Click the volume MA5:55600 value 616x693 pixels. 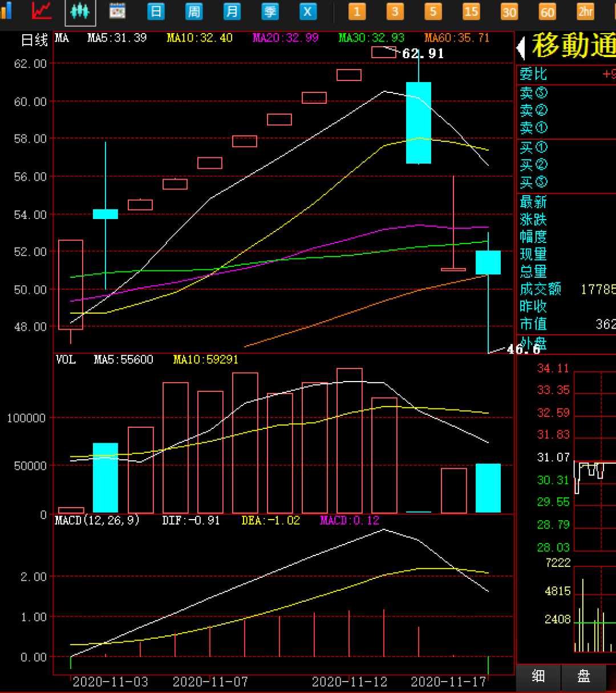pyautogui.click(x=124, y=360)
